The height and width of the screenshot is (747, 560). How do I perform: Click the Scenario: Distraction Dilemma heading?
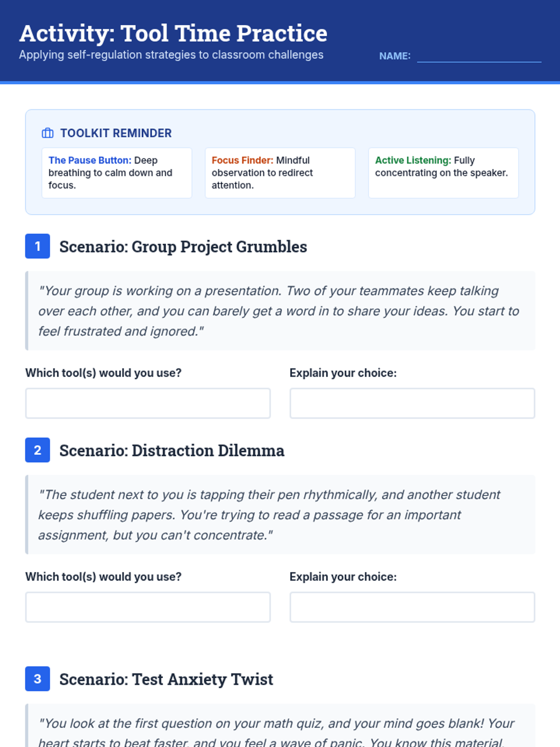pyautogui.click(x=172, y=451)
